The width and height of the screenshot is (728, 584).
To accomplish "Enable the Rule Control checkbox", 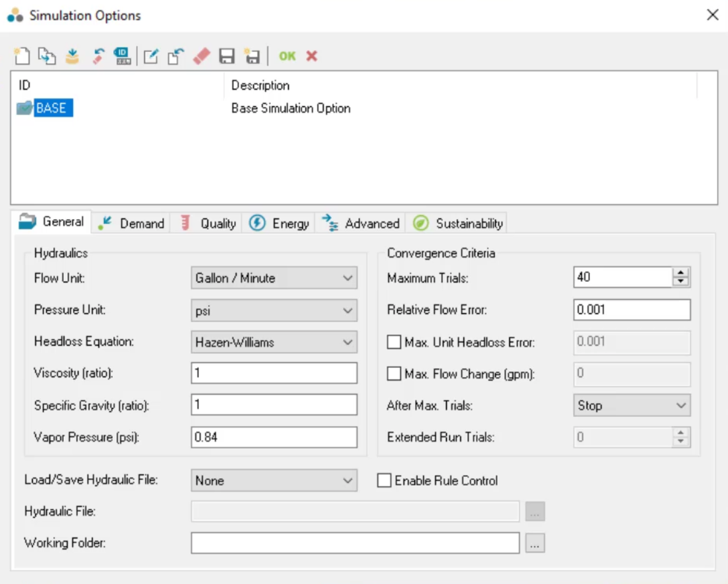I will pyautogui.click(x=384, y=480).
